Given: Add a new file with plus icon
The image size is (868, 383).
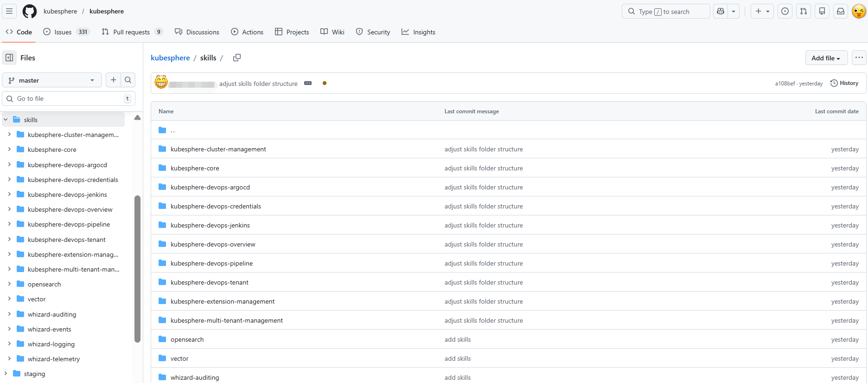Looking at the screenshot, I should 113,80.
